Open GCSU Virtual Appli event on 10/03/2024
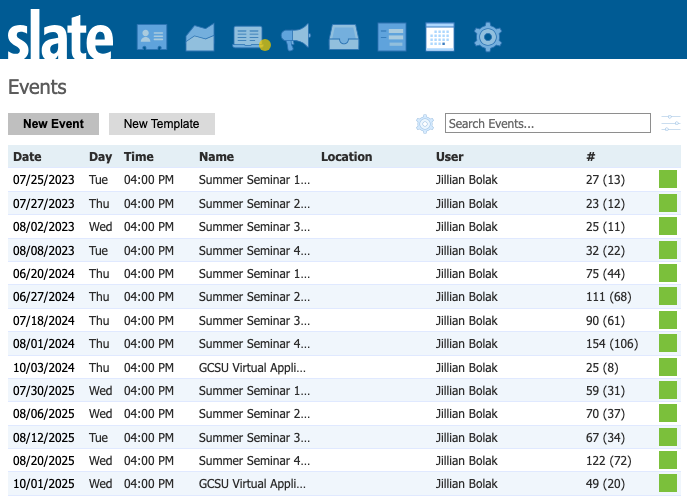Screen dimensions: 687x500 point(252,368)
